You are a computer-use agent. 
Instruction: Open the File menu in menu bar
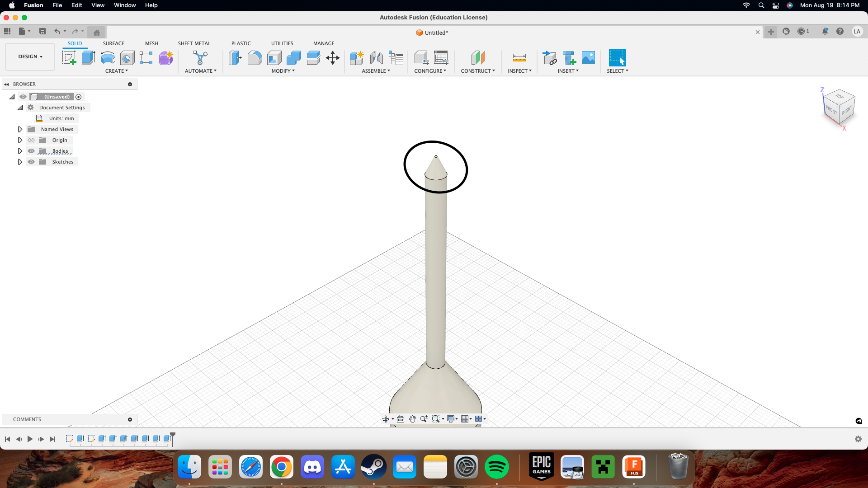pyautogui.click(x=57, y=5)
